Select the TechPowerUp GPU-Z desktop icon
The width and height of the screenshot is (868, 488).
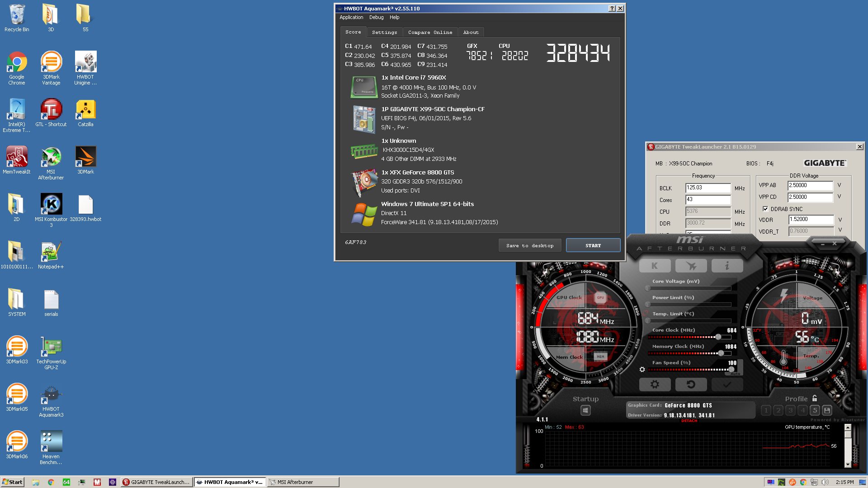(51, 352)
